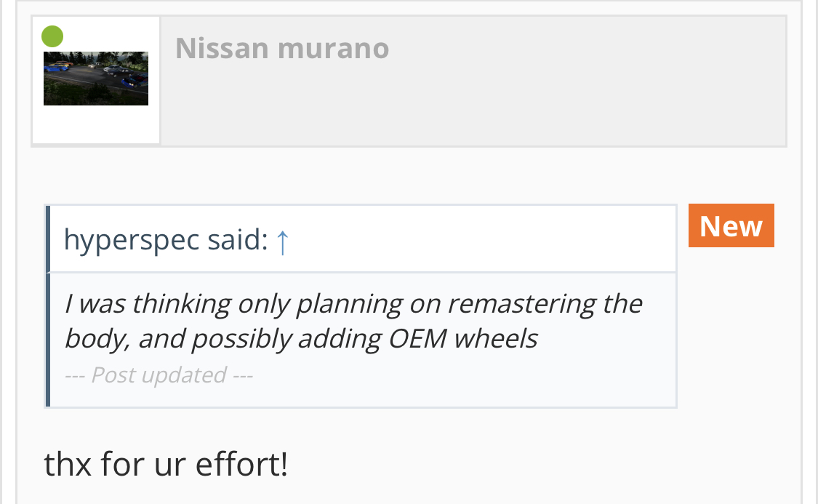Click the word wheels in the quote

(496, 339)
